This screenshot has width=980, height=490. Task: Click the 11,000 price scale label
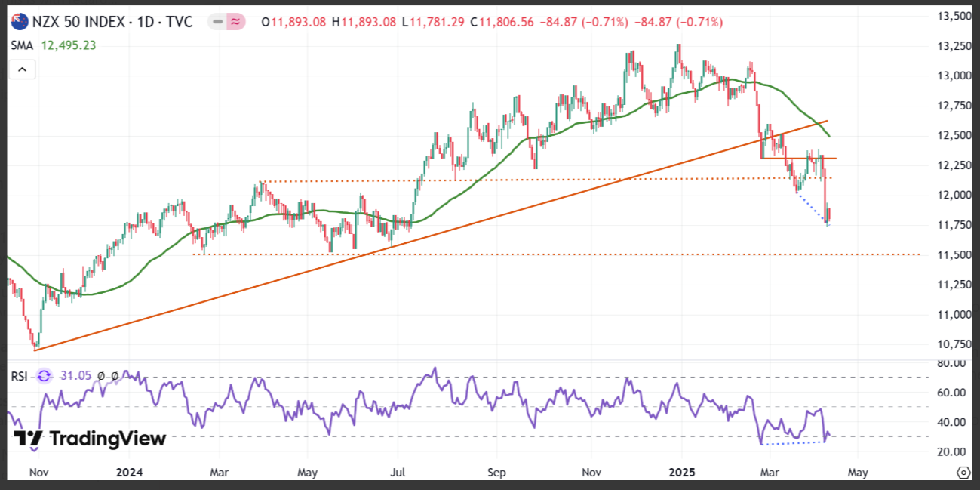tap(954, 314)
